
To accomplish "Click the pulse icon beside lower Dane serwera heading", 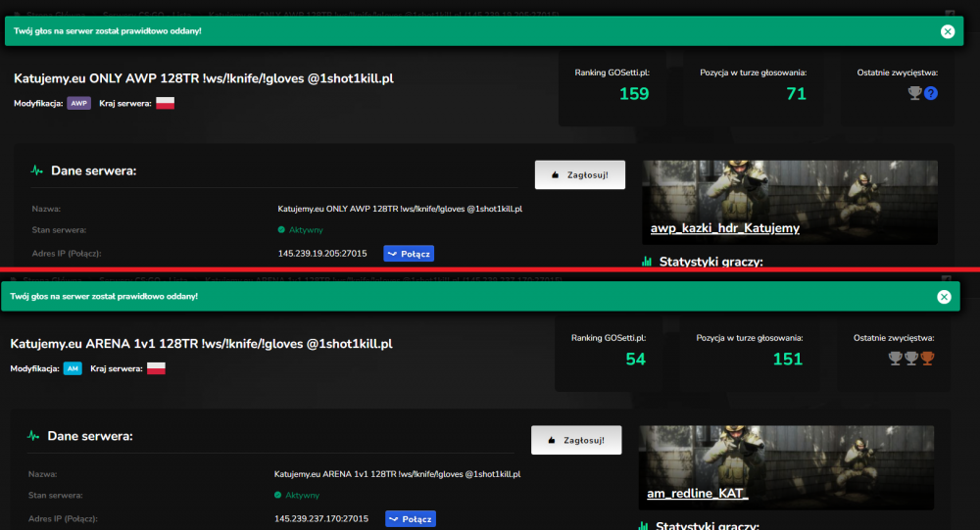I will pos(33,436).
